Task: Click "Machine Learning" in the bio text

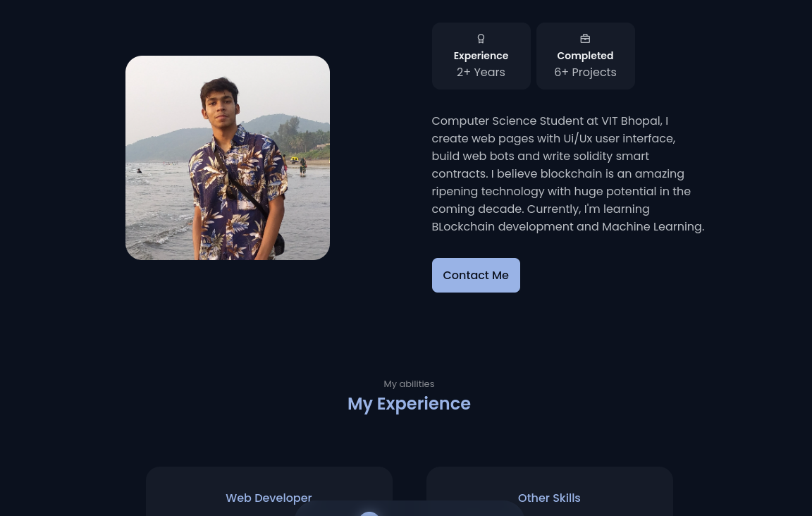Action: point(651,226)
